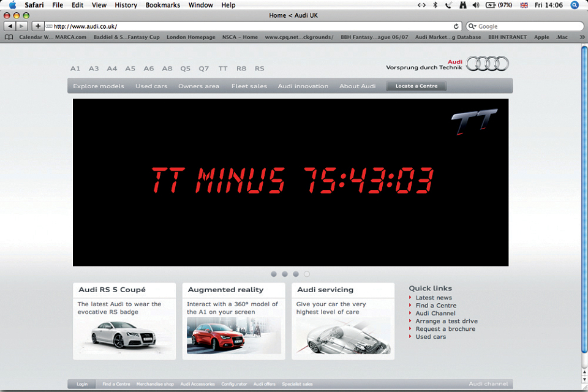The width and height of the screenshot is (588, 392).
Task: Open the Edit menu
Action: (x=77, y=5)
